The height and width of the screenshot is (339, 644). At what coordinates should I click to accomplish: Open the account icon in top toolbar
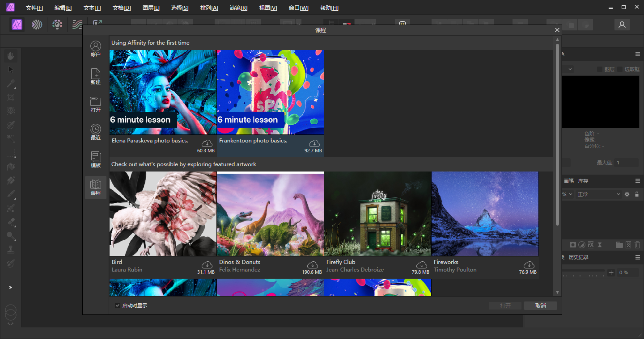[x=622, y=25]
